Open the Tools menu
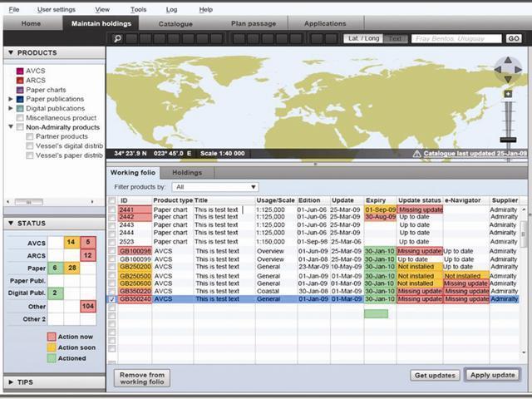Image resolution: width=532 pixels, height=399 pixels. (x=139, y=9)
